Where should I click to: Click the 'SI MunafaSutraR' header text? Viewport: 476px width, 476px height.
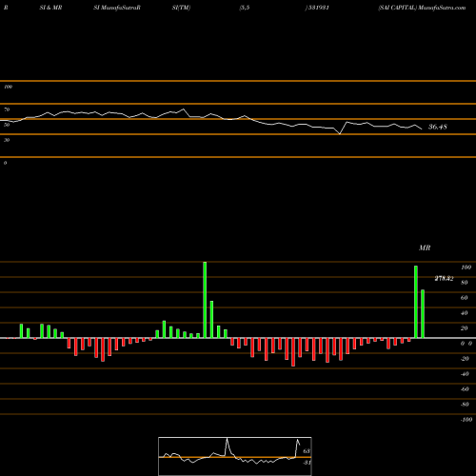point(117,8)
